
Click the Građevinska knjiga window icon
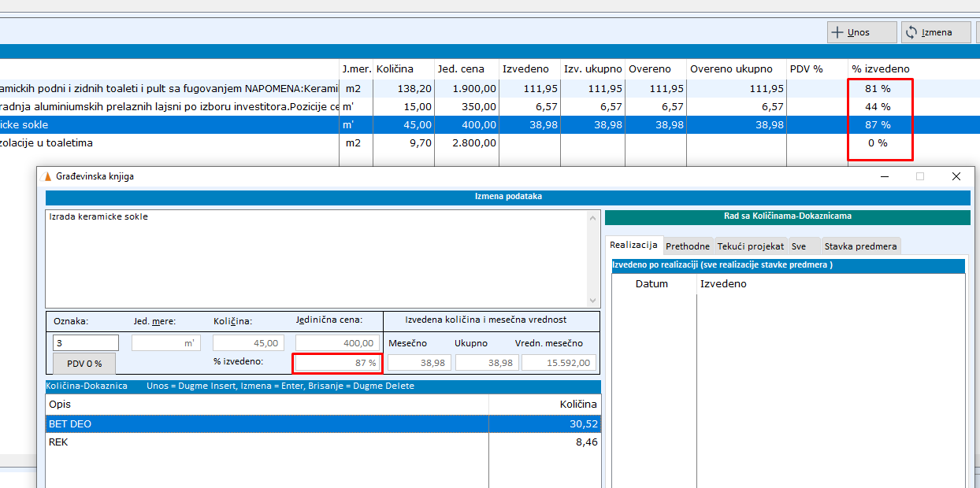coord(47,176)
